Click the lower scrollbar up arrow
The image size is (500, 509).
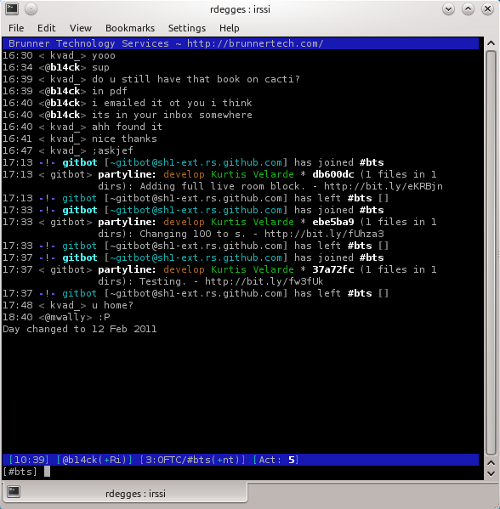coord(491,463)
